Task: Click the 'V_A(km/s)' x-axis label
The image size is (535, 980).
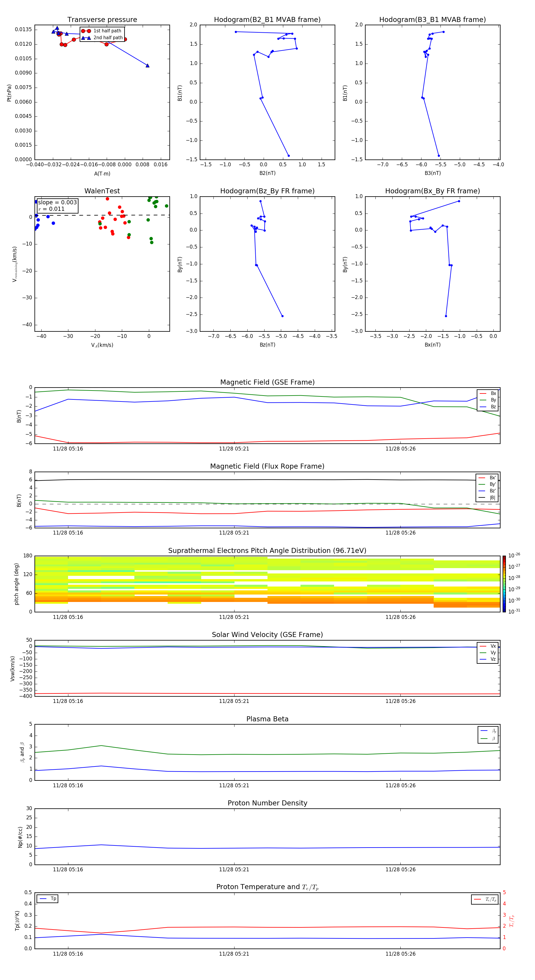Action: pos(102,345)
